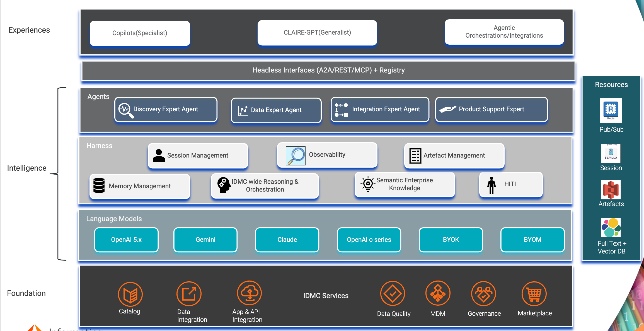Click the Language Models section heading
Screen dimensions: 644x331
coord(114,219)
